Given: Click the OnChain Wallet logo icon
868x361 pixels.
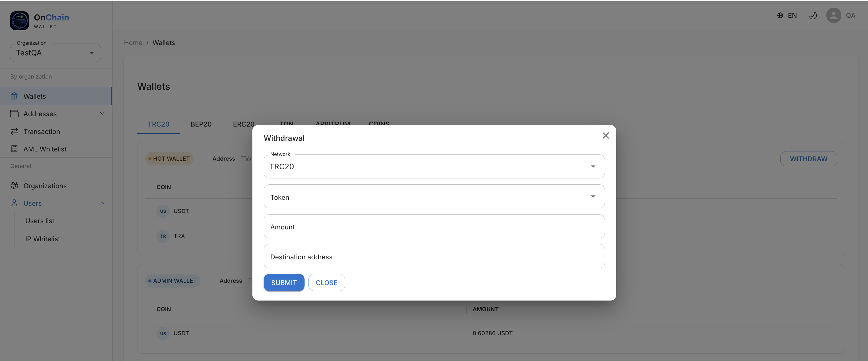Looking at the screenshot, I should click(19, 20).
